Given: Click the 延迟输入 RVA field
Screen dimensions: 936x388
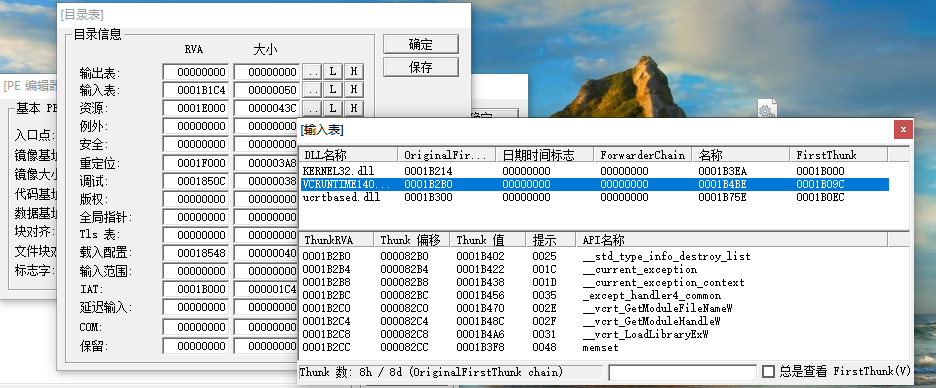Looking at the screenshot, I should [x=196, y=307].
